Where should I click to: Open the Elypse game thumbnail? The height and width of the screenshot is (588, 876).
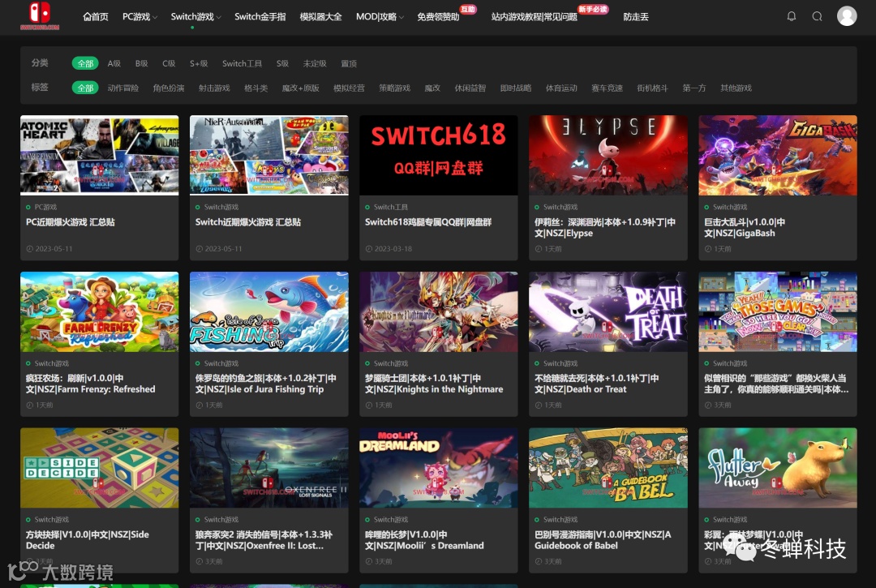click(x=608, y=155)
